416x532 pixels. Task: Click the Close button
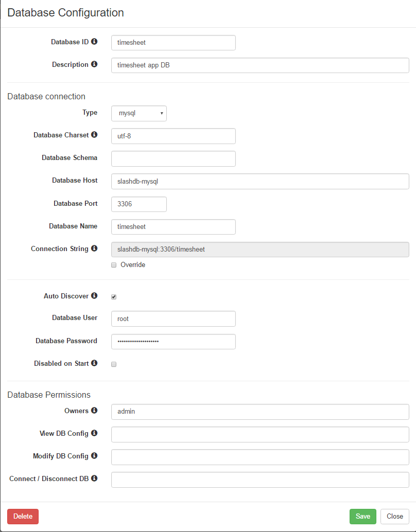pos(394,517)
